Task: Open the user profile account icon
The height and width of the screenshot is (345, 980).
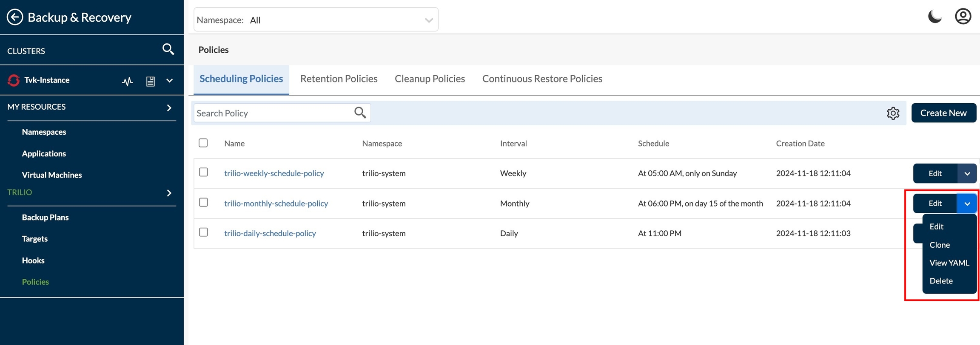Action: [963, 17]
